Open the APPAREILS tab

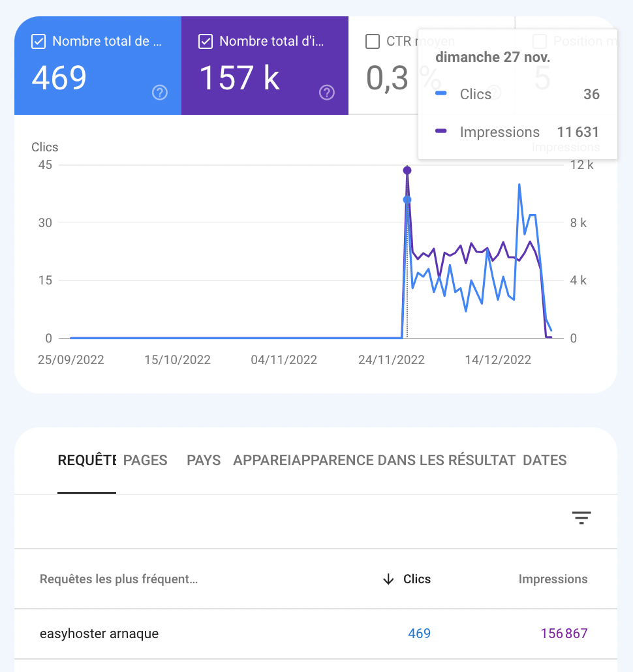[260, 460]
